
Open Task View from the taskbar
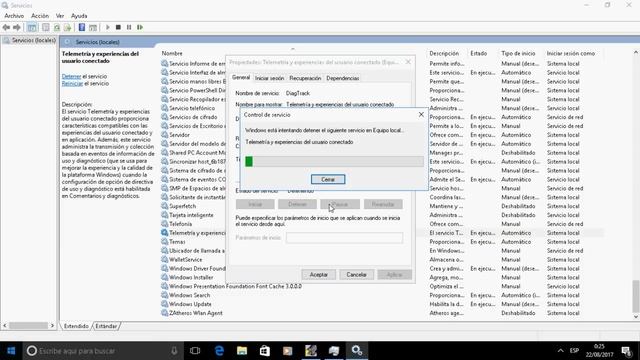pyautogui.click(x=195, y=351)
